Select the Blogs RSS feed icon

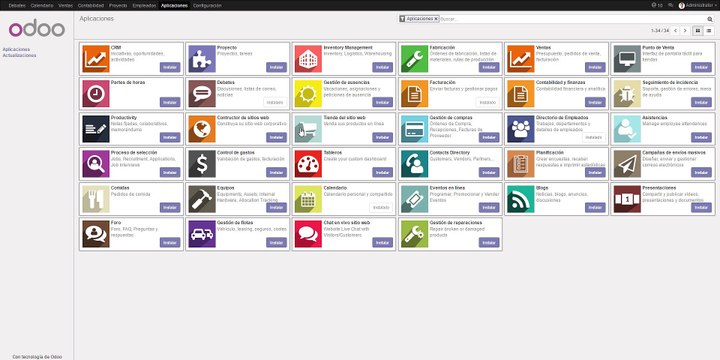pyautogui.click(x=521, y=199)
